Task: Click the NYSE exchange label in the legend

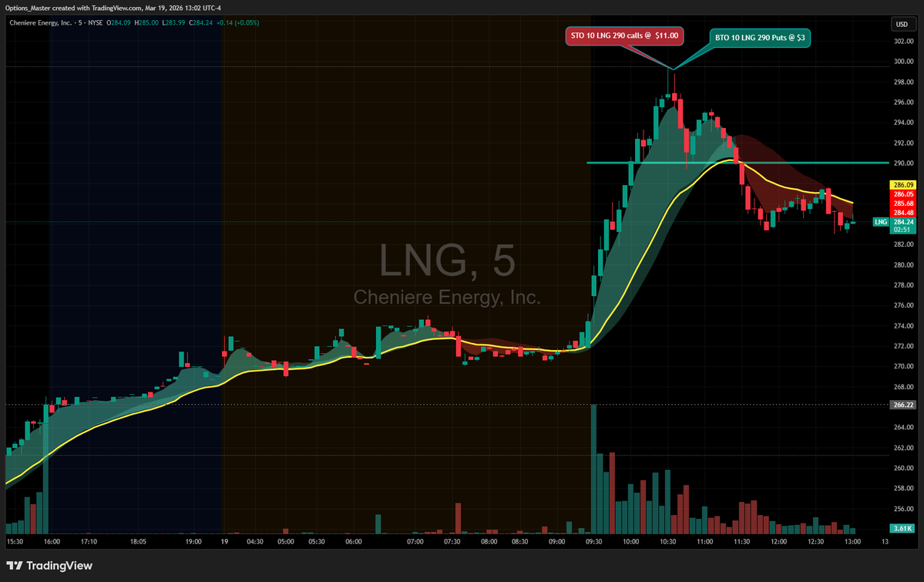Action: pos(96,23)
